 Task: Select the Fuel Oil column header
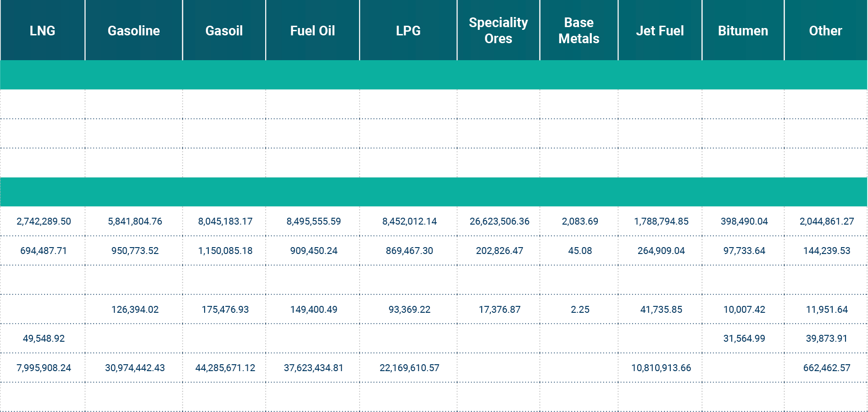click(312, 31)
